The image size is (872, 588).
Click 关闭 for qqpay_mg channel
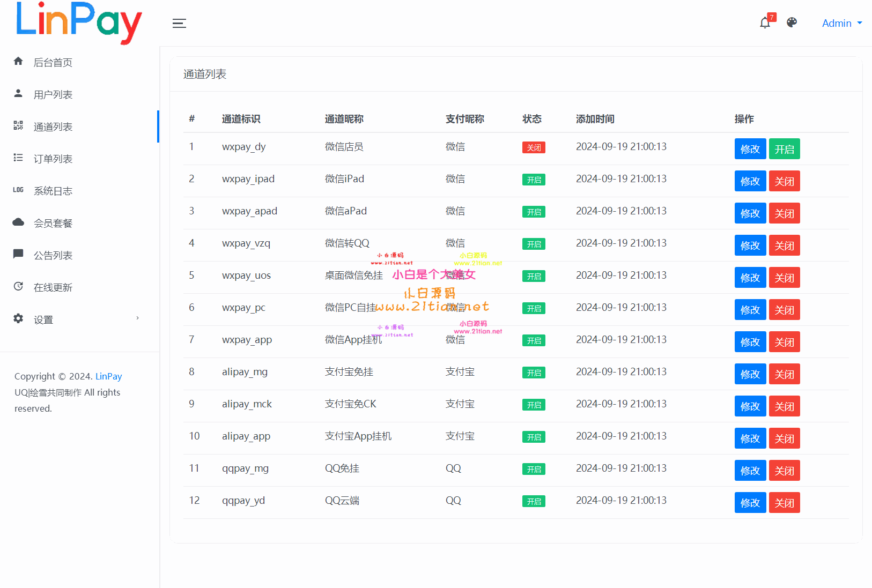[784, 471]
